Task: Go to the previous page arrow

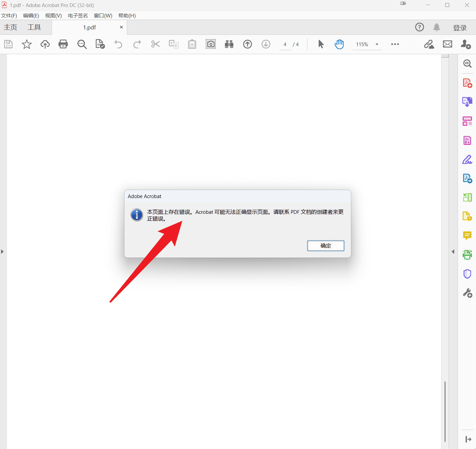Action: [248, 44]
